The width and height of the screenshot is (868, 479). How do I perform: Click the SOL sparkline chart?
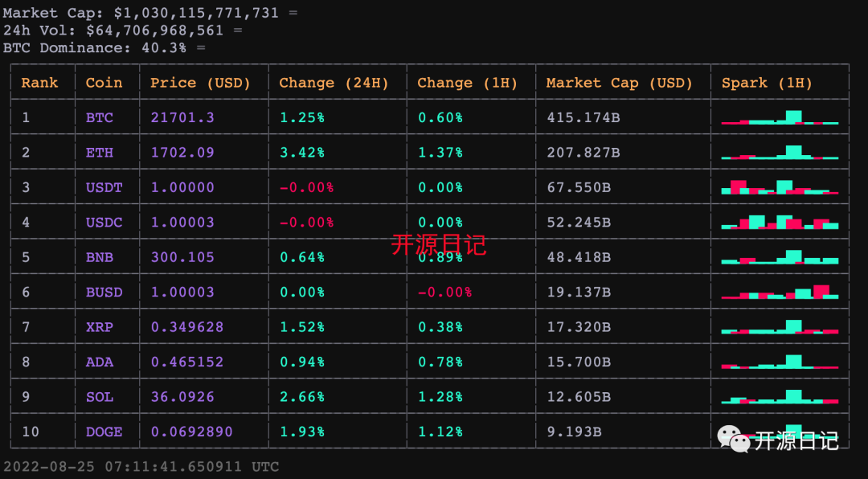[x=780, y=396]
